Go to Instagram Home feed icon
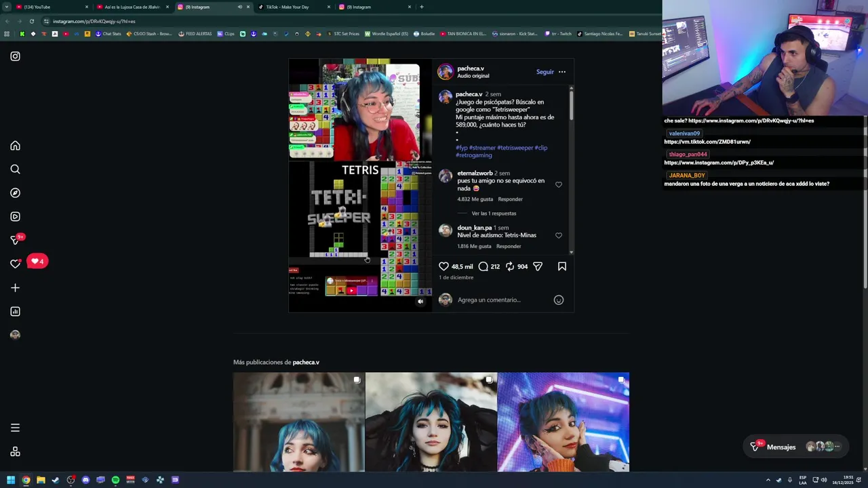Screen dimensions: 868x488 [x=15, y=146]
